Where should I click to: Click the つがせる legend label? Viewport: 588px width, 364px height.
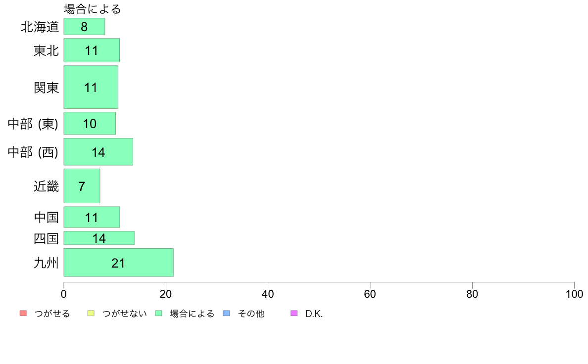52,314
